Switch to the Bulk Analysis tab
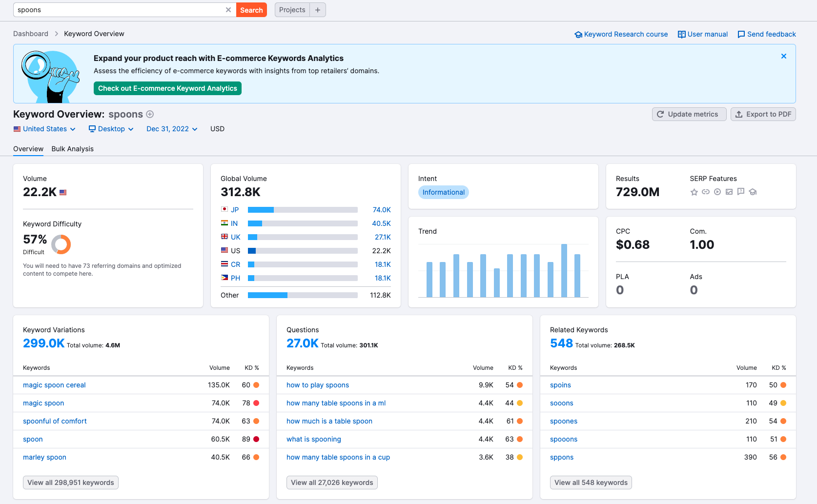Screen dimensions: 817x504 click(x=72, y=149)
